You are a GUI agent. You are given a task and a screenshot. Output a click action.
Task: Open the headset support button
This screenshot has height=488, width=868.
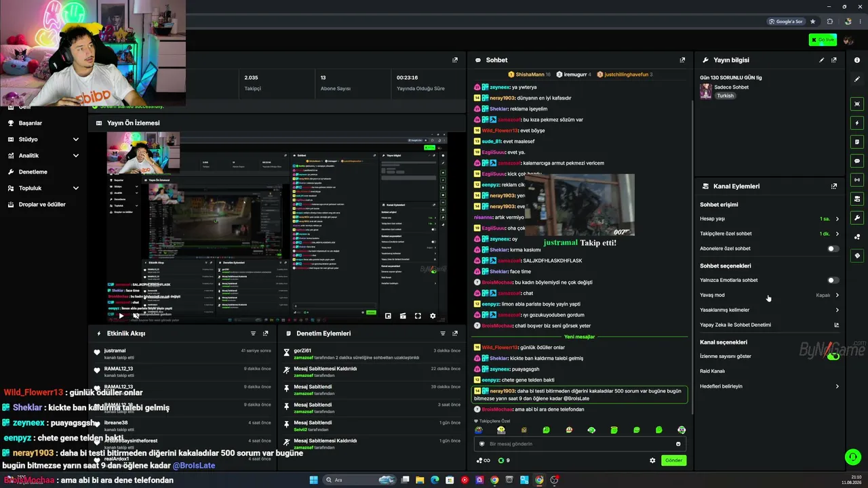(x=853, y=457)
